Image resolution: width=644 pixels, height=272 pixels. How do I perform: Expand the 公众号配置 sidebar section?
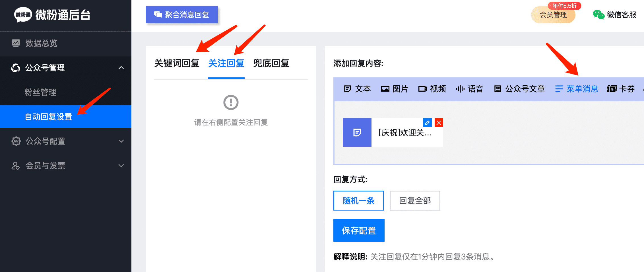click(x=121, y=141)
